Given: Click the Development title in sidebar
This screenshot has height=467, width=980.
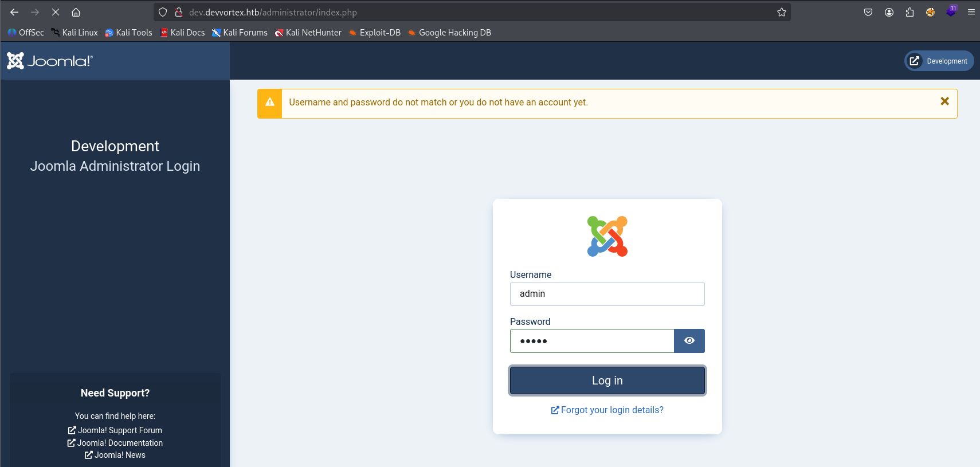Looking at the screenshot, I should (115, 146).
